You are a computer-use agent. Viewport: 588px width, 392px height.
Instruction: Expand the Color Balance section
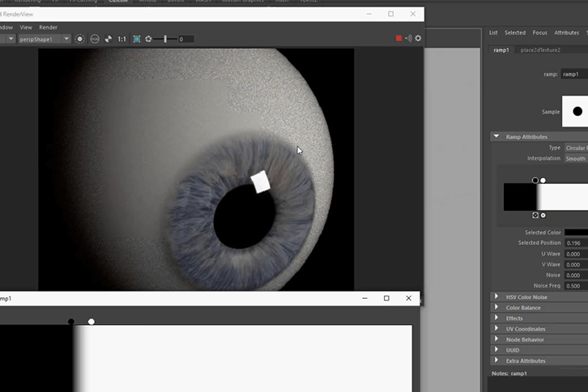(497, 307)
